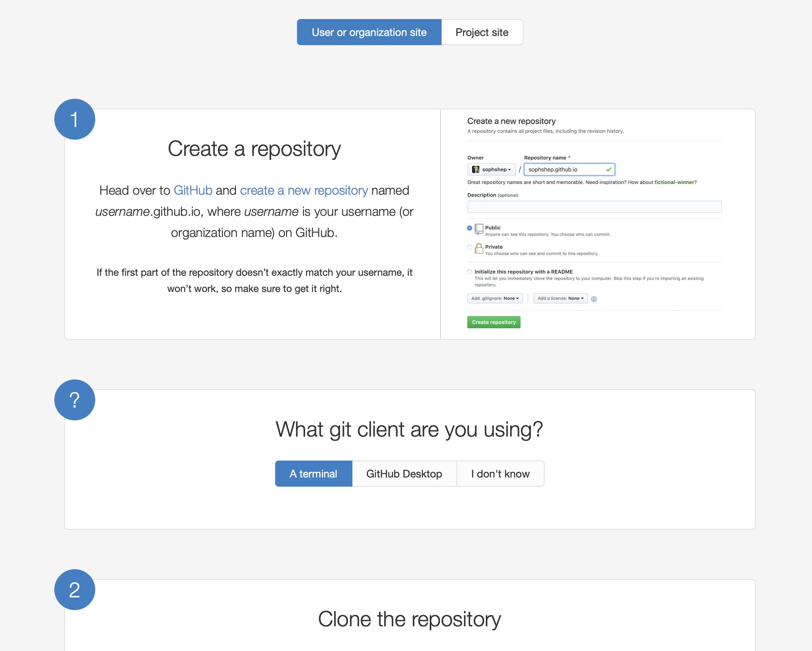Click the Description input field
Viewport: 812px width, 651px height.
tap(594, 207)
